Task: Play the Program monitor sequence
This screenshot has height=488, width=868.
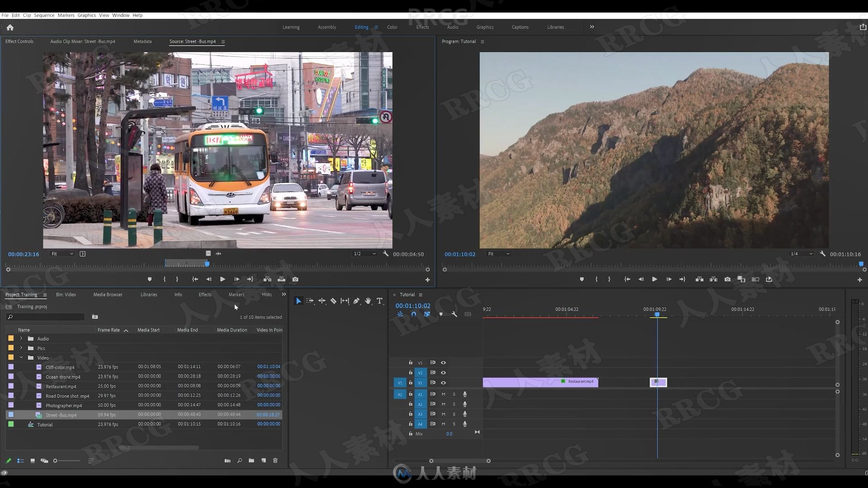Action: pyautogui.click(x=654, y=279)
